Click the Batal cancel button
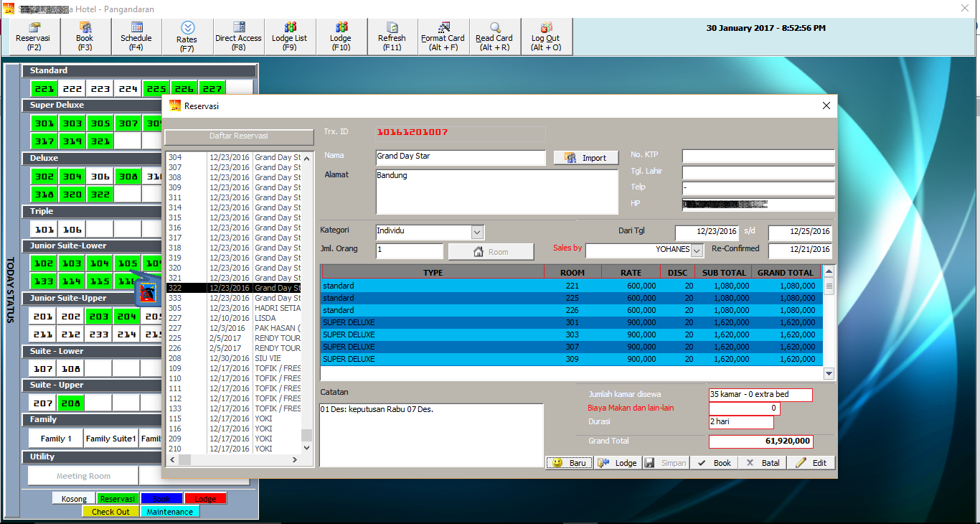Screen dimensions: 980x524 (x=763, y=463)
